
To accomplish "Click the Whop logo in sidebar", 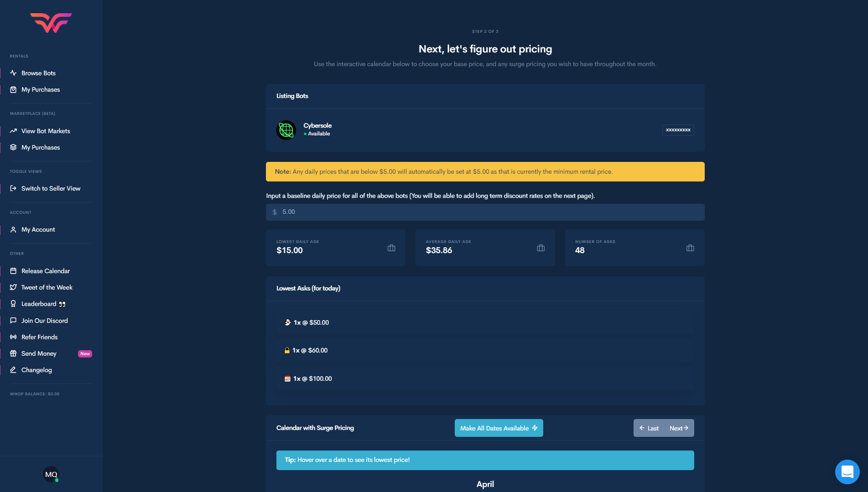I will [51, 23].
